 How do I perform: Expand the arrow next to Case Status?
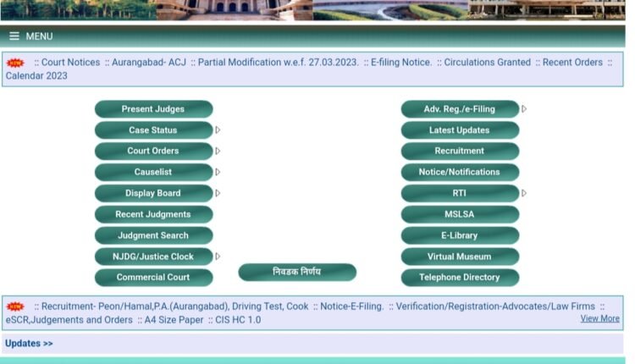(218, 130)
